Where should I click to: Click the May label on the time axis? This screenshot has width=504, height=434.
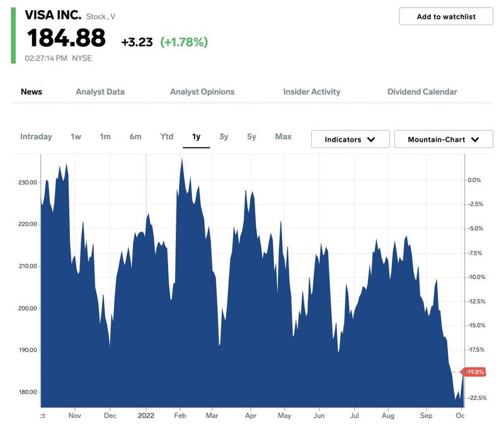pyautogui.click(x=284, y=416)
